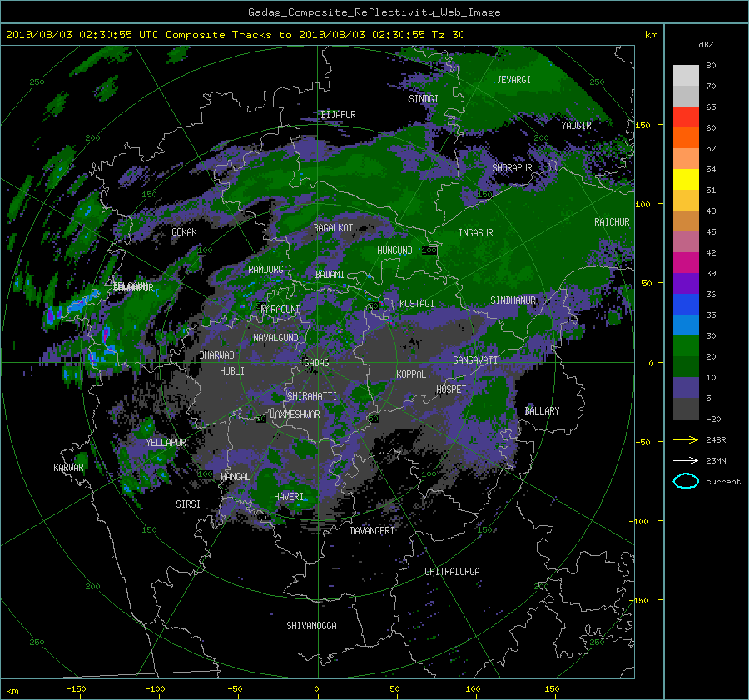This screenshot has height=700, width=749.
Task: Pick the bright green 30-20 dBZ swatch
Action: pos(686,346)
